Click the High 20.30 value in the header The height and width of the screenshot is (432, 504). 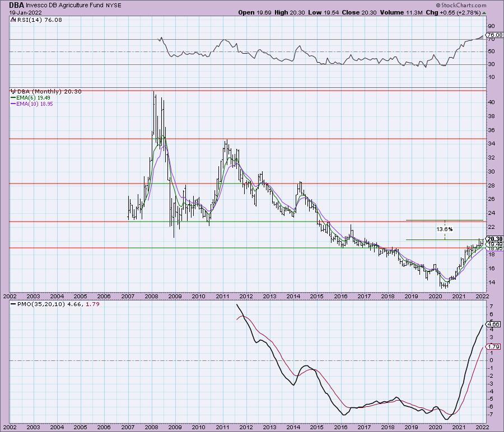point(290,12)
